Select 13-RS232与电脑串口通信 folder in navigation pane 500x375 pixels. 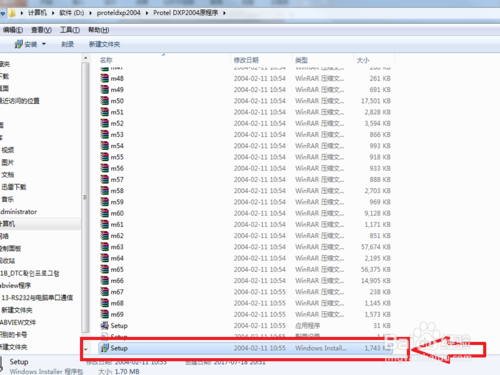[37, 298]
